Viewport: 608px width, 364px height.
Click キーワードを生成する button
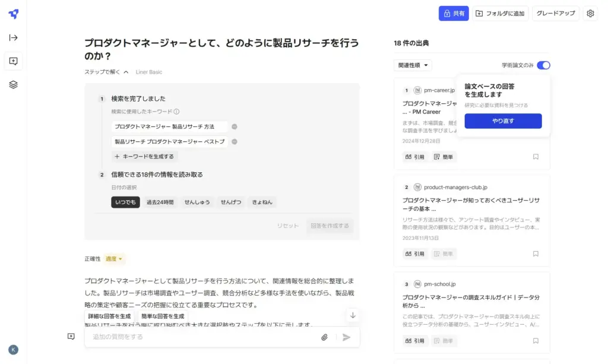click(144, 157)
